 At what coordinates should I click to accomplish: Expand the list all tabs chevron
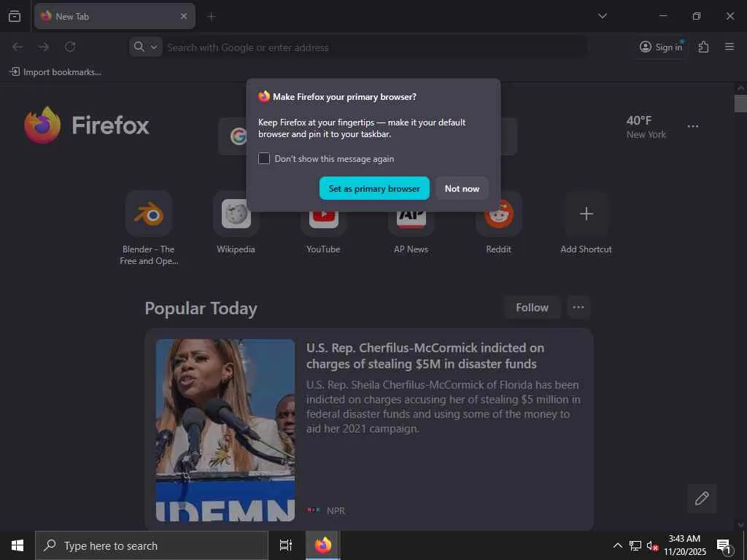coord(602,16)
